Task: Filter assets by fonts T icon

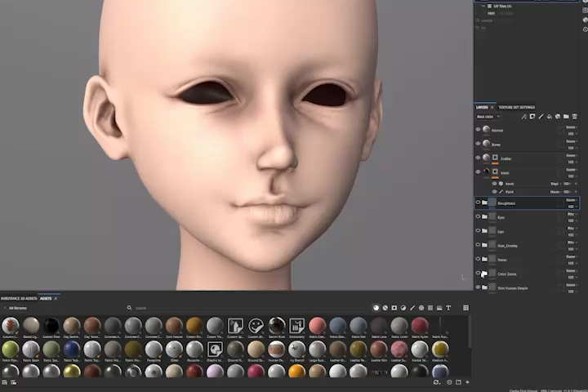Action: pos(448,308)
